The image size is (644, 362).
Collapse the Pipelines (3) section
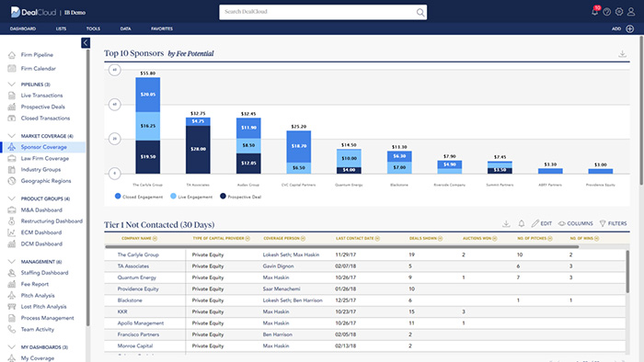tap(11, 85)
